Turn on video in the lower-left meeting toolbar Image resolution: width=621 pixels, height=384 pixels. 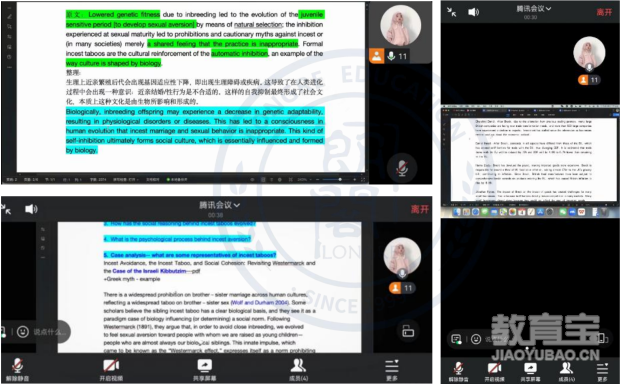(x=111, y=369)
